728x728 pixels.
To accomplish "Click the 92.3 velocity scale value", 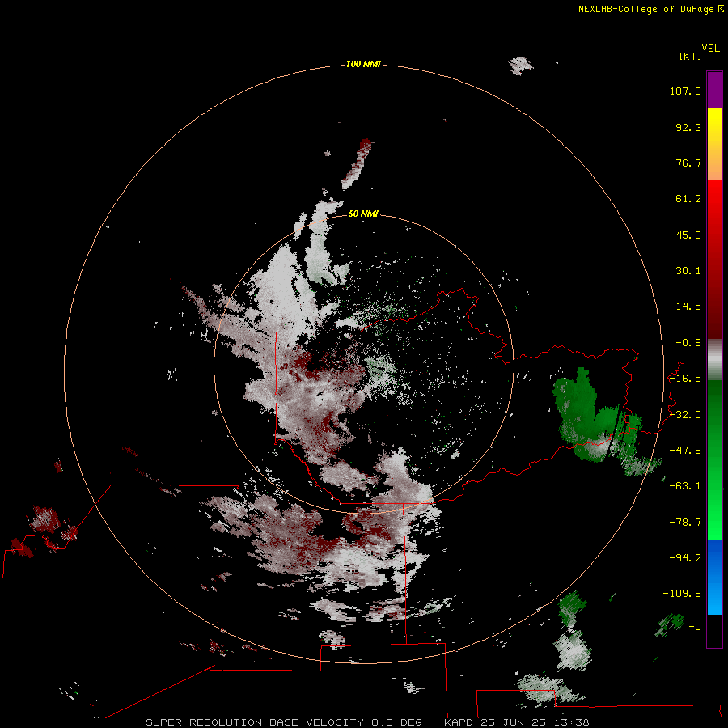I will [688, 127].
